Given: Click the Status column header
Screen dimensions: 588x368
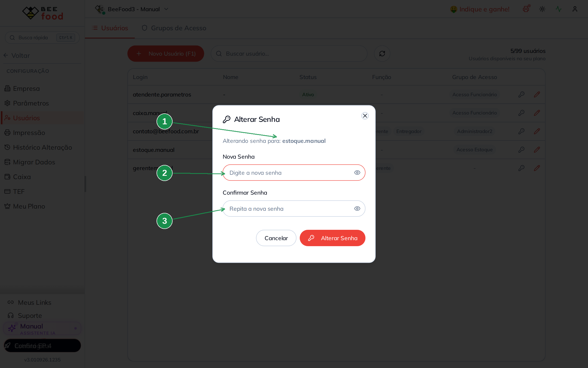Looking at the screenshot, I should [x=308, y=77].
